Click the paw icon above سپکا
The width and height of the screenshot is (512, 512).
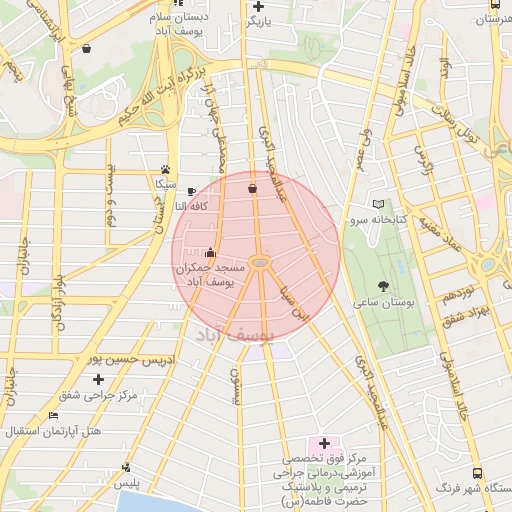(165, 170)
